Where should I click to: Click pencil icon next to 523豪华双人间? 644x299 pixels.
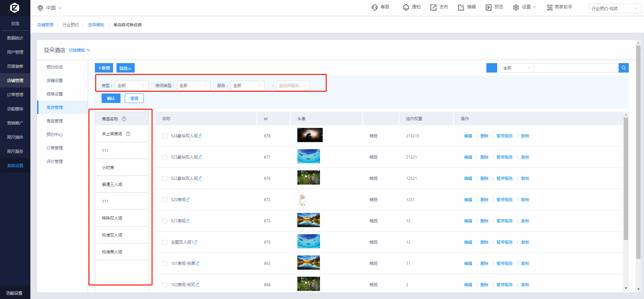tap(200, 157)
